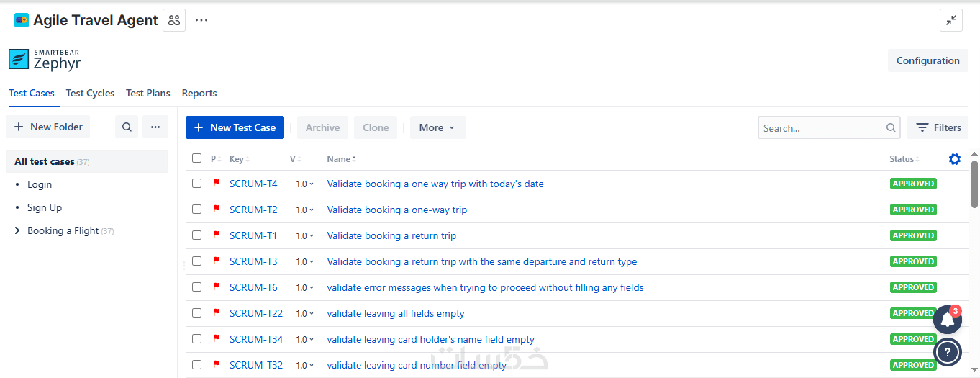Click the New Test Case button

tap(235, 127)
